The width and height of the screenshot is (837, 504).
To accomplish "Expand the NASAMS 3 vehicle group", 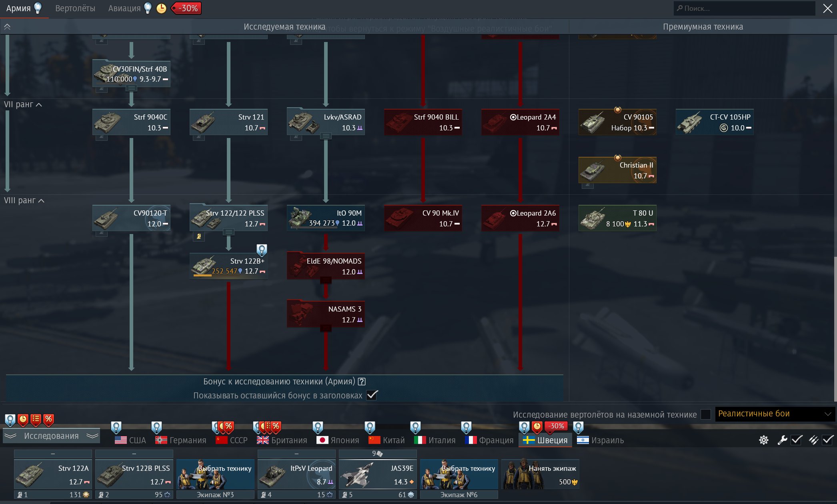I will point(326,328).
